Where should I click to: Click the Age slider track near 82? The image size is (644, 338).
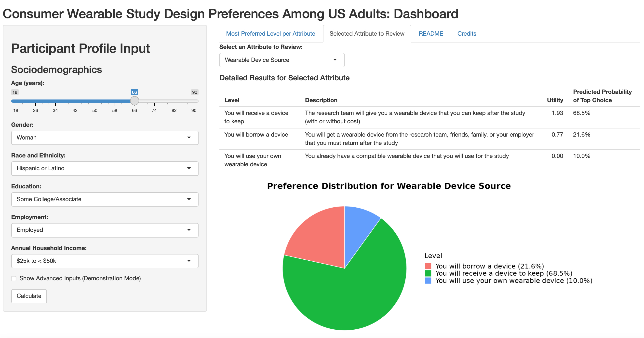pyautogui.click(x=174, y=101)
